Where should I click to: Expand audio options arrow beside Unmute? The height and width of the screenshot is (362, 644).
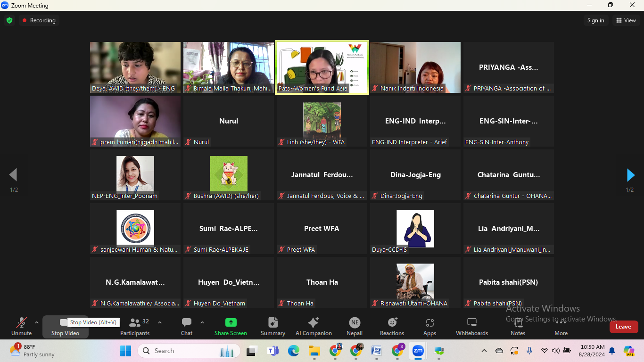pos(37,323)
